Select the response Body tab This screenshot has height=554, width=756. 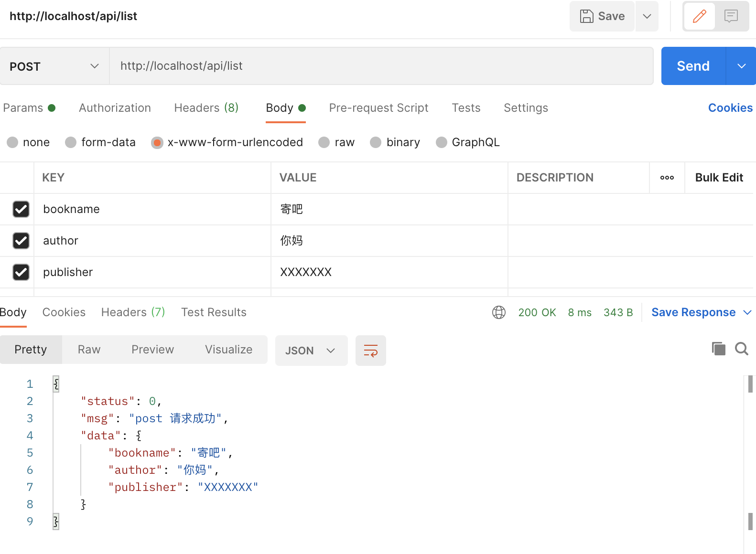tap(13, 312)
